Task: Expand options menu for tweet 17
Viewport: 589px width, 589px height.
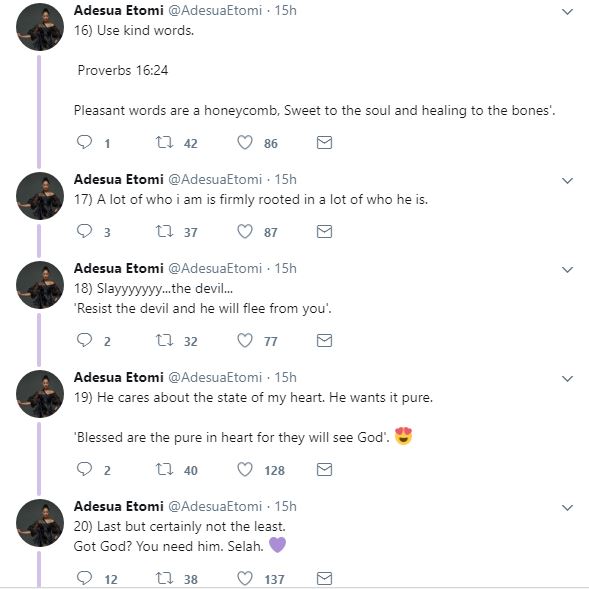Action: pyautogui.click(x=567, y=181)
